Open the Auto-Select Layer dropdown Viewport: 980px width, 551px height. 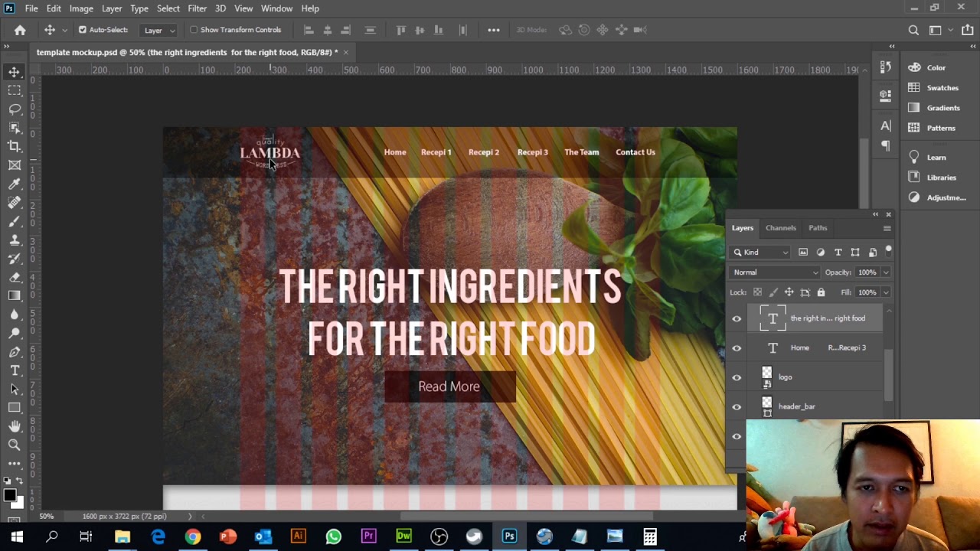(x=159, y=30)
